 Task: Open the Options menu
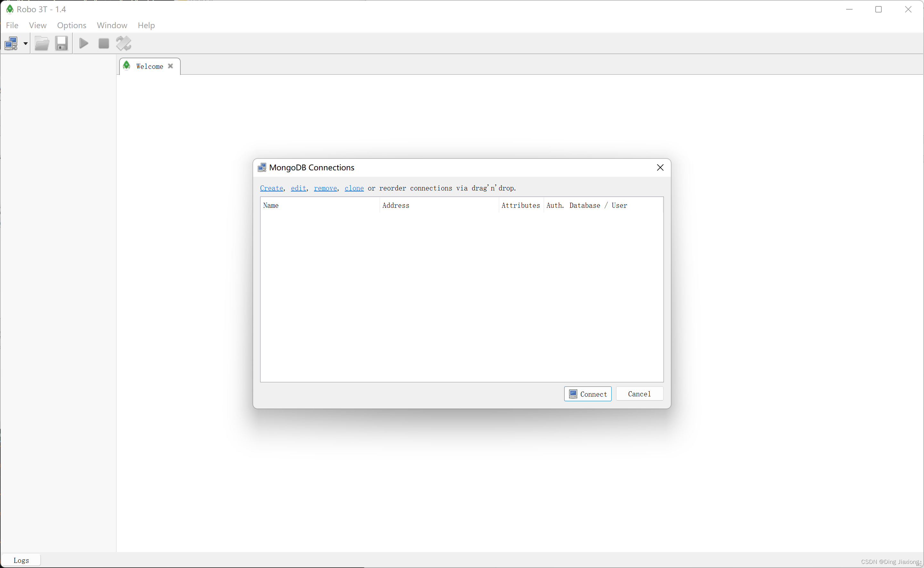pyautogui.click(x=70, y=25)
